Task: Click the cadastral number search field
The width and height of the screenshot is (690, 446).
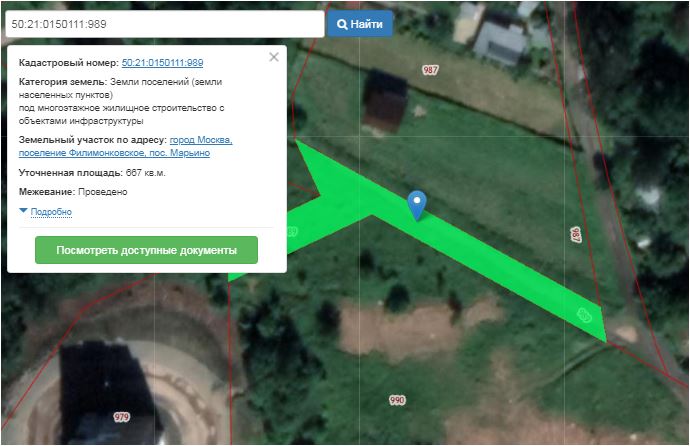Action: 165,24
